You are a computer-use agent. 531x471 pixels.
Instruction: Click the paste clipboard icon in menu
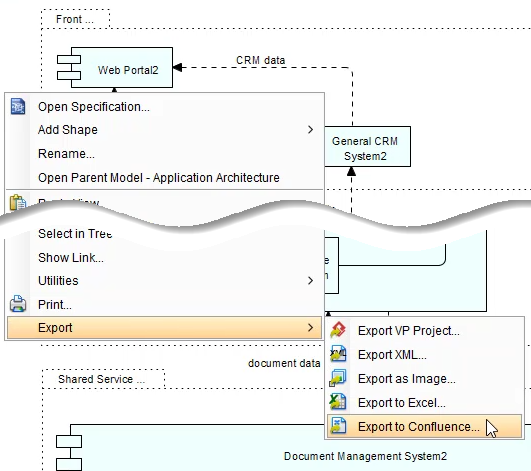(18, 202)
